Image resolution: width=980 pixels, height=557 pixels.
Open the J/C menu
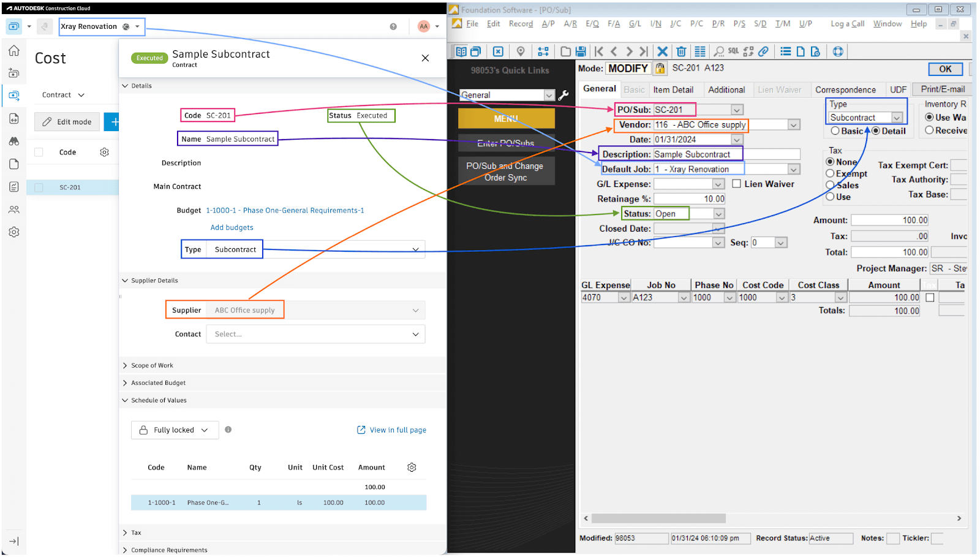[x=676, y=24]
